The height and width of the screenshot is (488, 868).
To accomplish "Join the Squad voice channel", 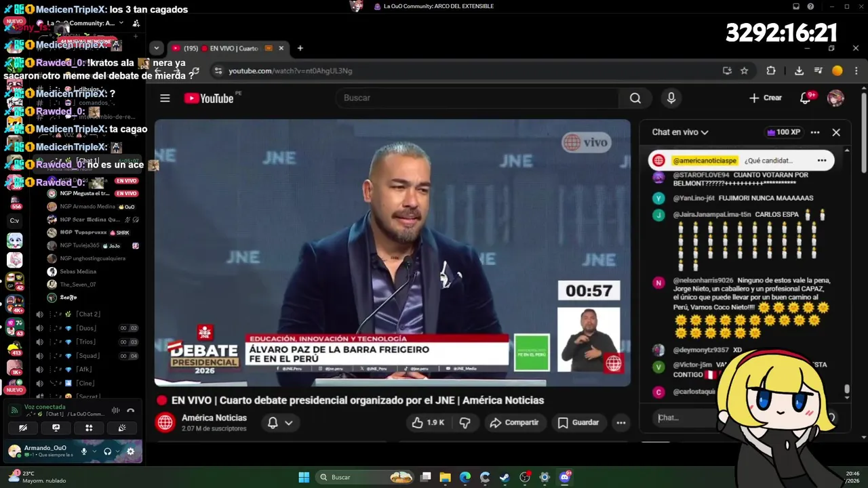I will (88, 356).
